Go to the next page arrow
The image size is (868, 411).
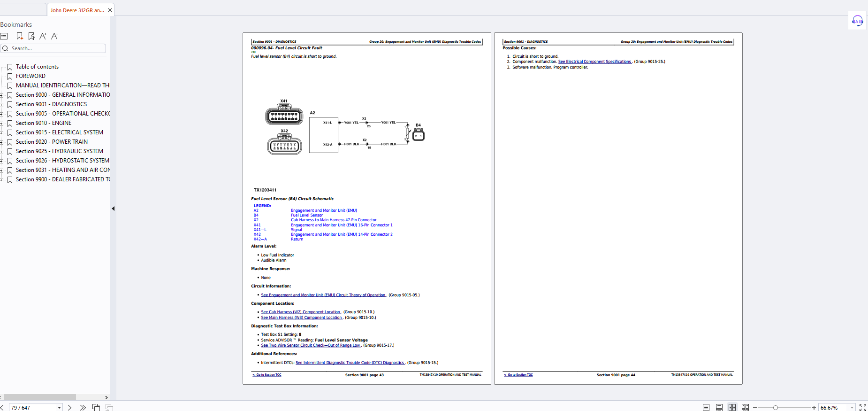pos(69,407)
